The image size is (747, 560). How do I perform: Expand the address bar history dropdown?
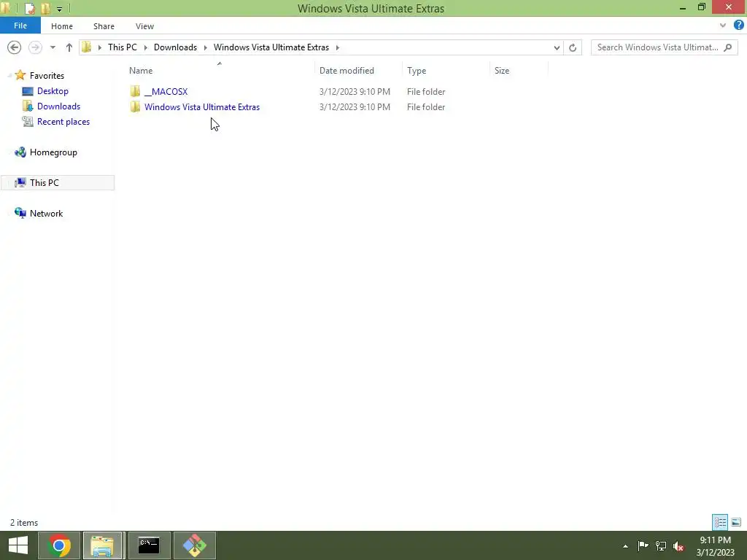[x=557, y=47]
